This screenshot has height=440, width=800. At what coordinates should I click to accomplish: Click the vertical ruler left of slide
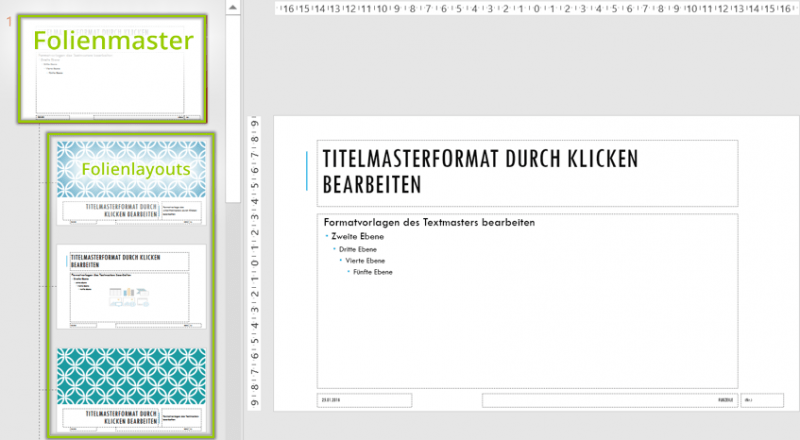click(x=254, y=263)
